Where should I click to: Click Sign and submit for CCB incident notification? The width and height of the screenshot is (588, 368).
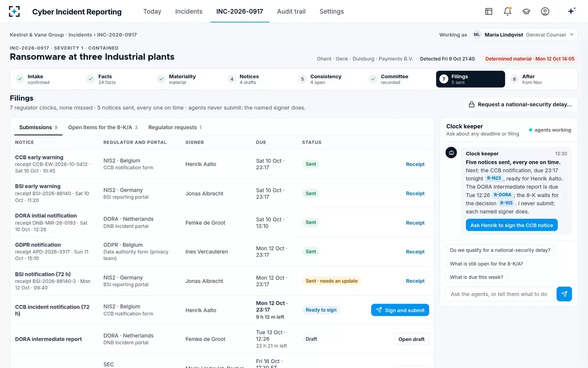(x=400, y=310)
